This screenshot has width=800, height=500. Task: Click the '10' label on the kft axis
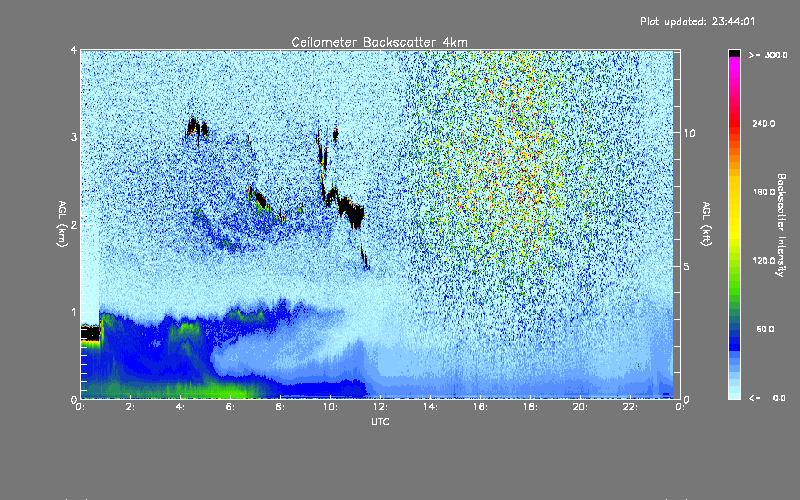tap(689, 133)
